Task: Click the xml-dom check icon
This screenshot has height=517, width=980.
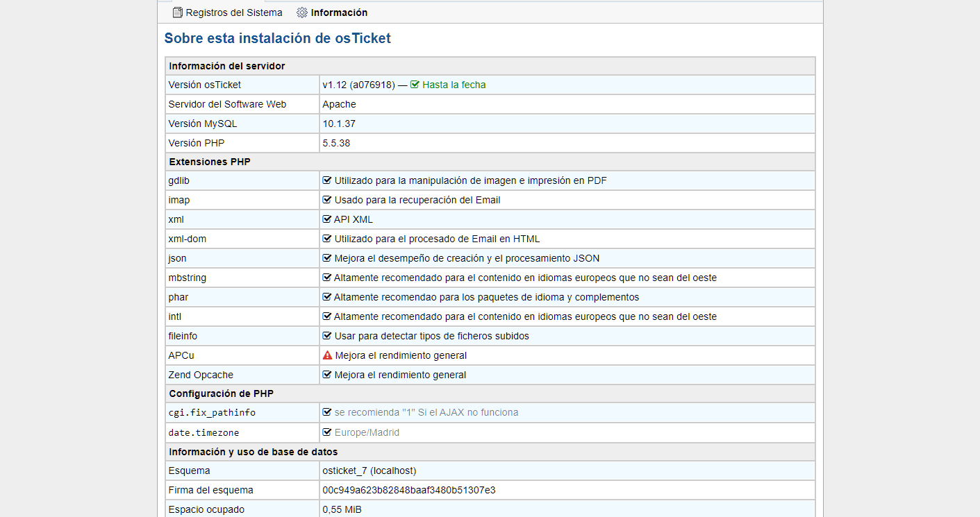Action: point(327,239)
